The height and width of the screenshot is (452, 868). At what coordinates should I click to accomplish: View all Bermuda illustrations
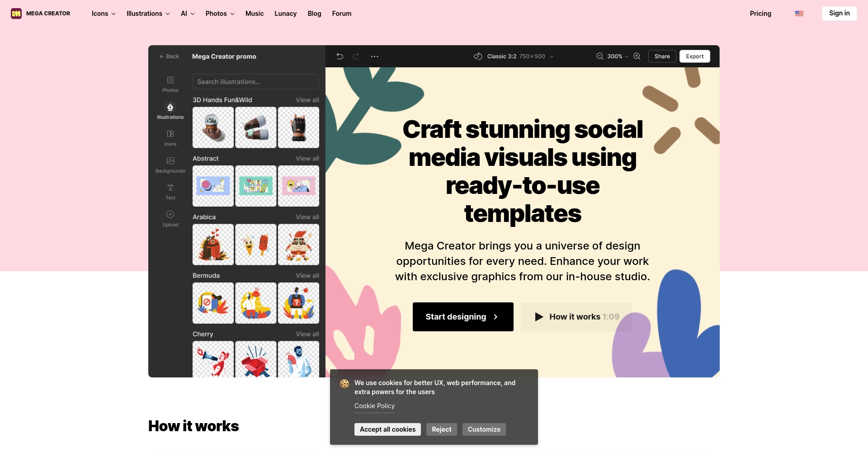coord(307,276)
